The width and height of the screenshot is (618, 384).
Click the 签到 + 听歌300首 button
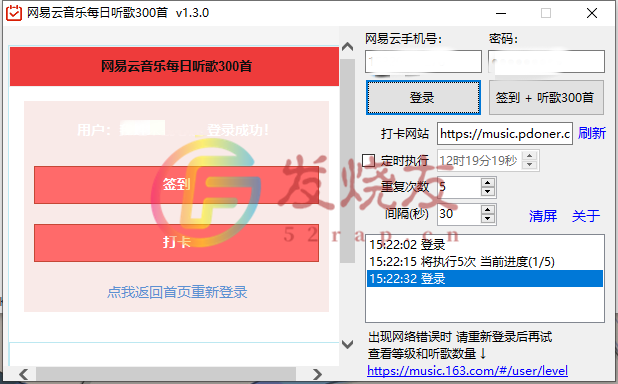pyautogui.click(x=546, y=97)
